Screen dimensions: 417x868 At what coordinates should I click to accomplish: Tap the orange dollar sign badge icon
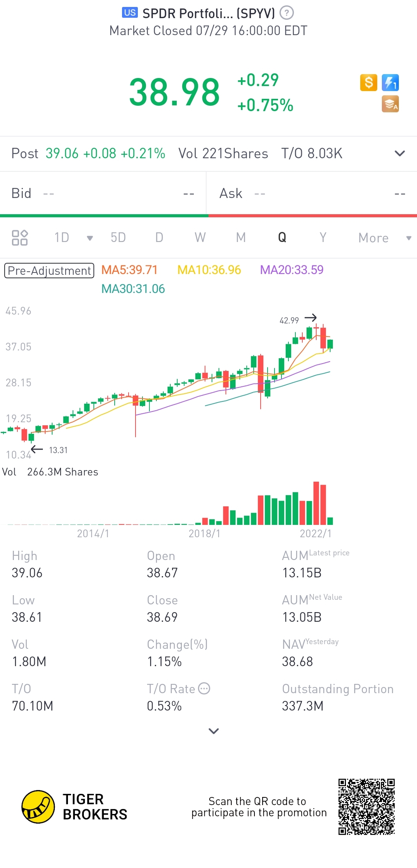[369, 83]
